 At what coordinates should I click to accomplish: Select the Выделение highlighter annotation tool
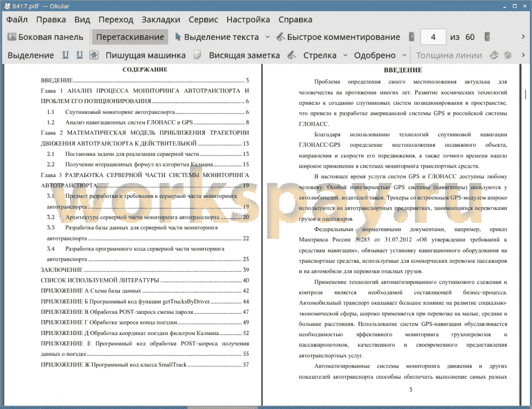pyautogui.click(x=31, y=55)
